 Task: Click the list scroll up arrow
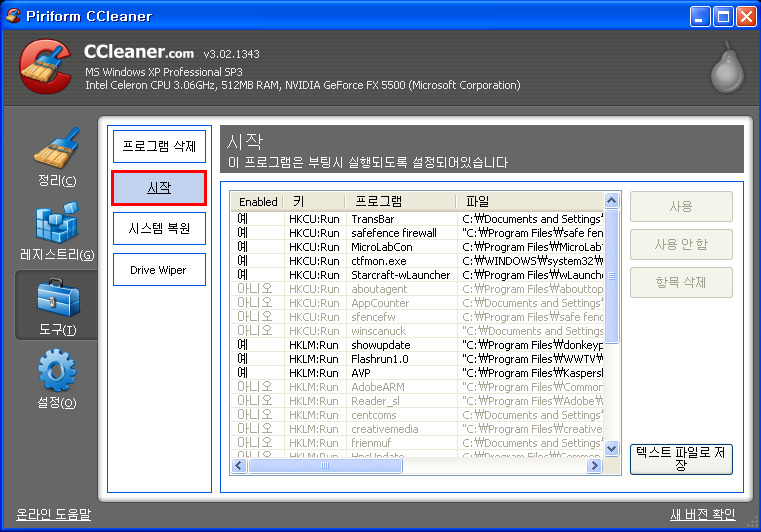click(x=612, y=200)
